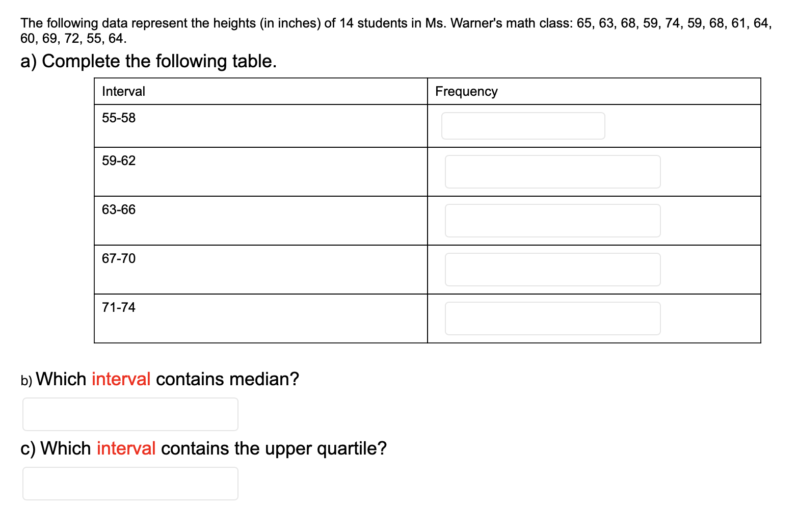Click the '63-66' interval label
The height and width of the screenshot is (532, 797).
[x=119, y=209]
